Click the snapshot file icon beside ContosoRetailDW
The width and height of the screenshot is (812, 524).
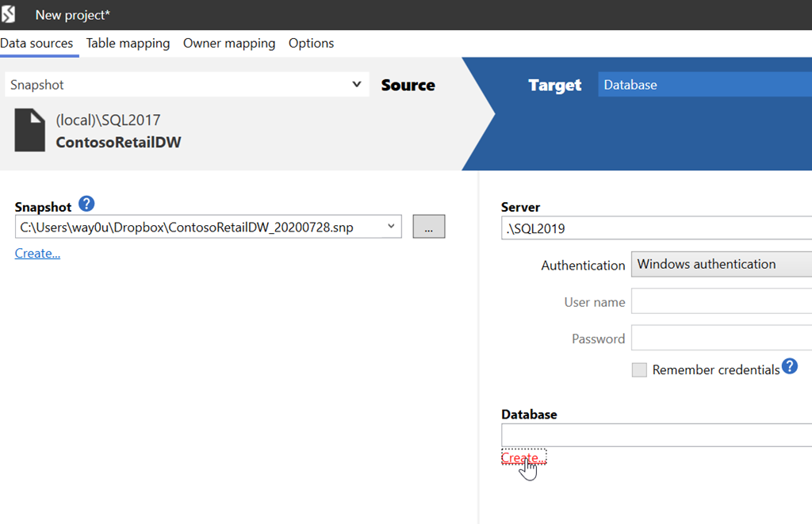pos(29,131)
